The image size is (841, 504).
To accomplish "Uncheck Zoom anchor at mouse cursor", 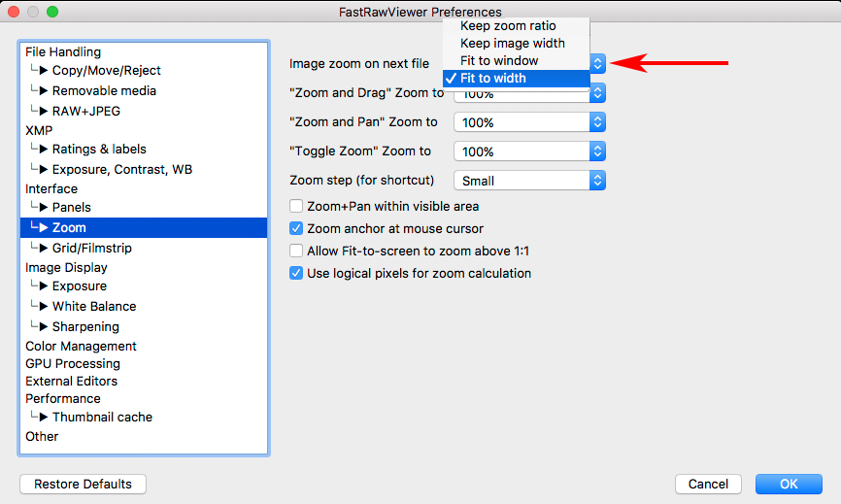I will click(297, 228).
